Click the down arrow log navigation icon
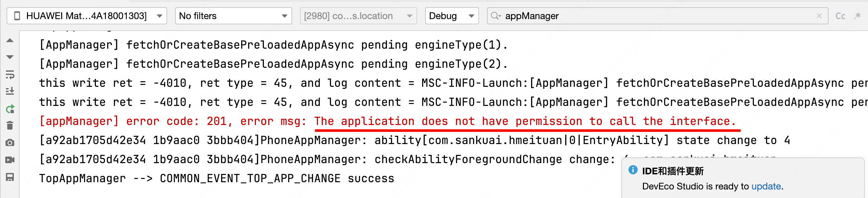Viewport: 868px width, 198px height. 10,57
